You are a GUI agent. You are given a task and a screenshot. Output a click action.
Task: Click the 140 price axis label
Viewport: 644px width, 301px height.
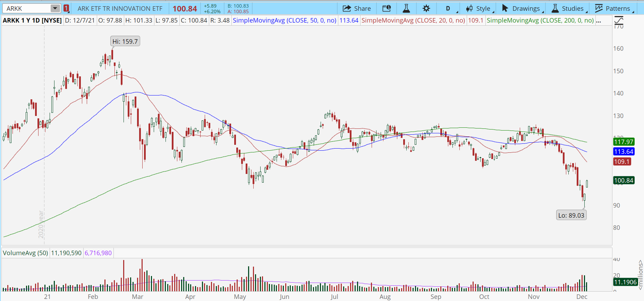618,93
